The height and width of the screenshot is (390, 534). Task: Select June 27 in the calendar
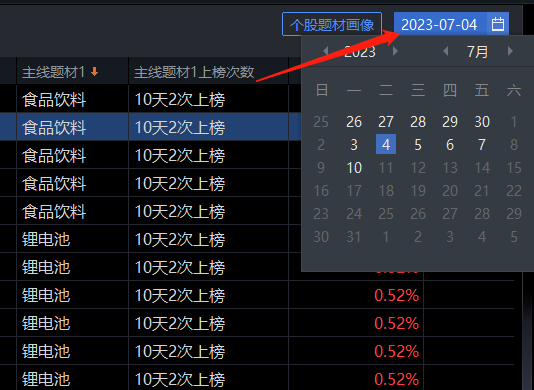tap(386, 122)
